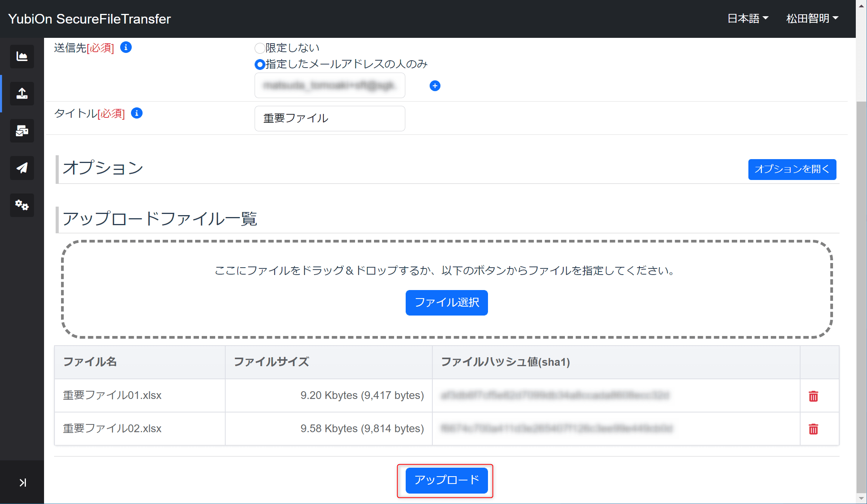This screenshot has width=867, height=504.
Task: Click the 重要ファイル01.xlsx file name cell
Action: coord(140,395)
